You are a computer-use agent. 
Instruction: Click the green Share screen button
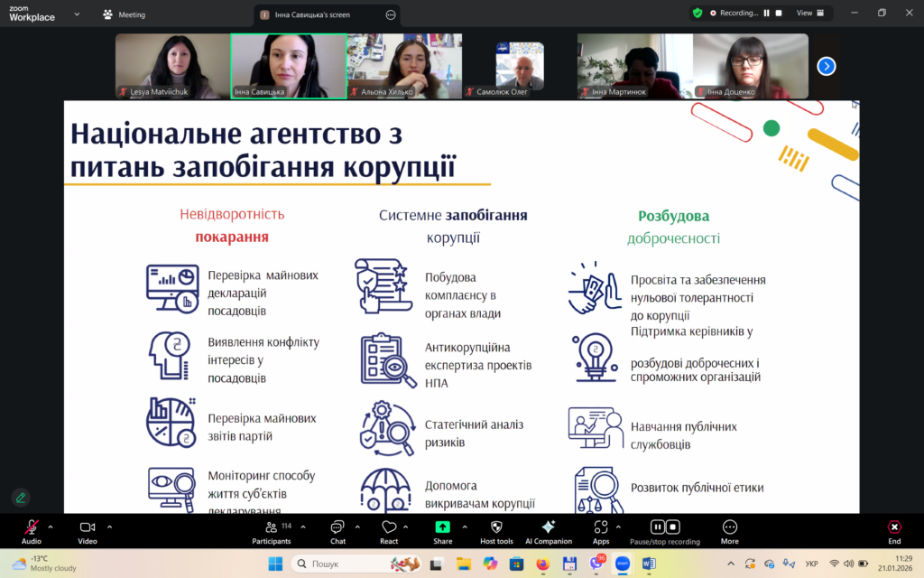(x=442, y=527)
